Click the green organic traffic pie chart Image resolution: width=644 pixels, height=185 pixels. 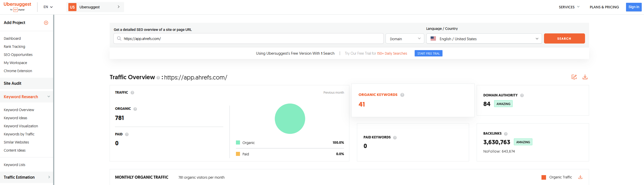click(290, 119)
